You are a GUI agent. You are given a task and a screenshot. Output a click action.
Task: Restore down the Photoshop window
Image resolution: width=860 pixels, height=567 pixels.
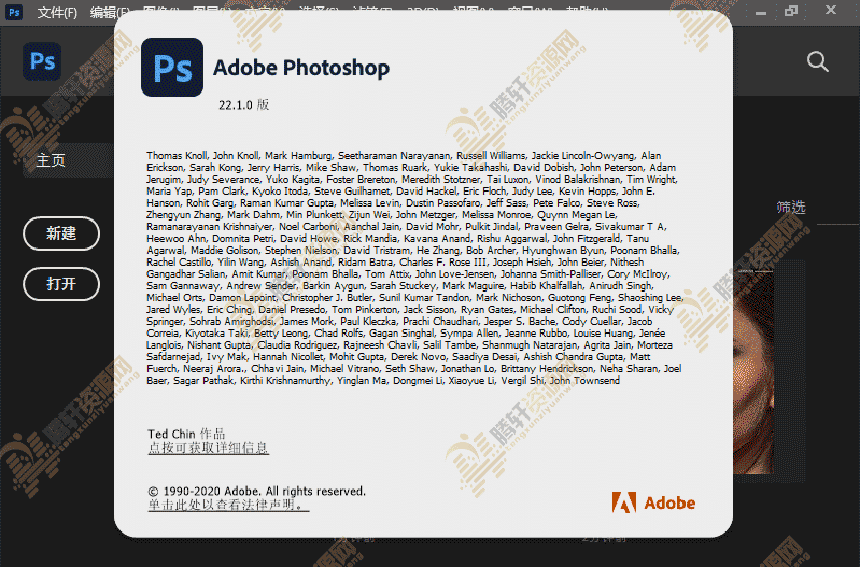(x=791, y=11)
